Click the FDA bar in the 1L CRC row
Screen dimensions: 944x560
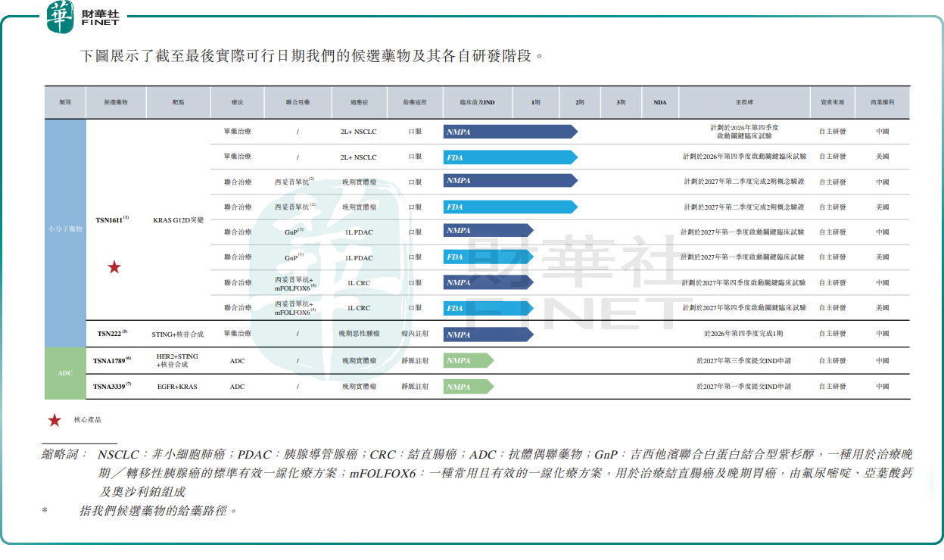(x=488, y=308)
